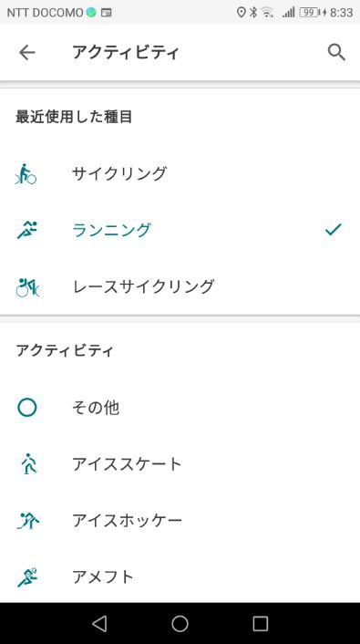Tap the back arrow icon
Screen dimensions: 360x644
27,53
